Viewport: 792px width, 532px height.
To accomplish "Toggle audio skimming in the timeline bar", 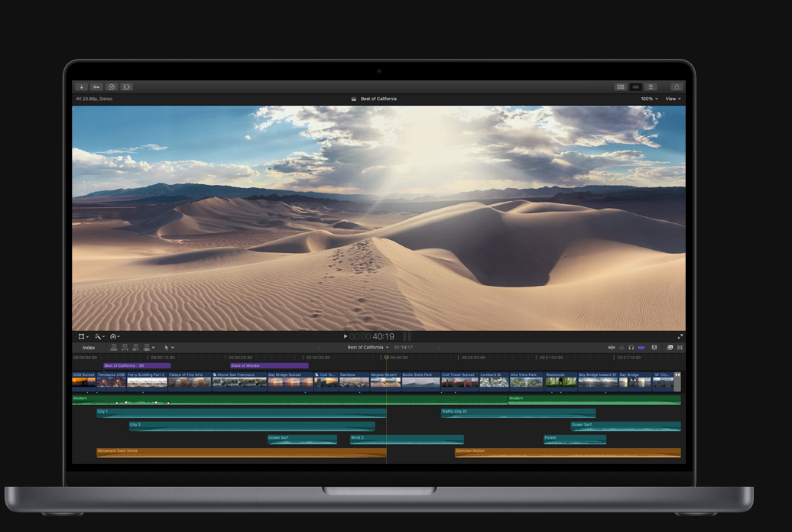I will point(622,347).
